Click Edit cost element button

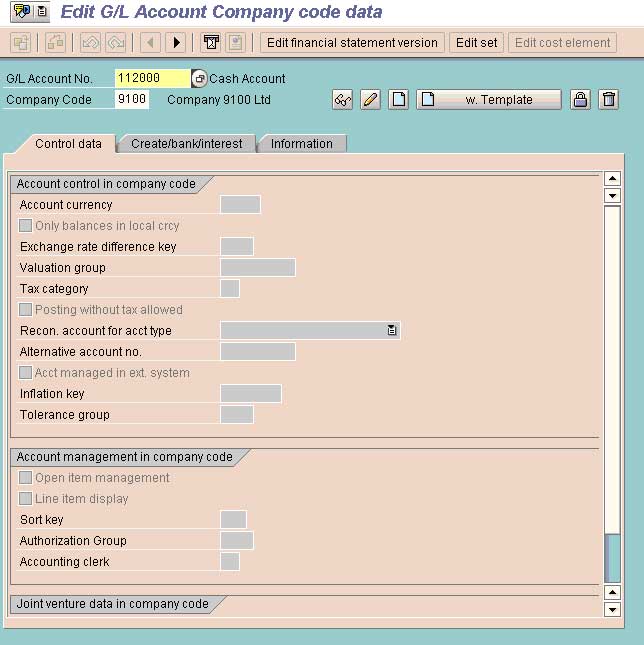[562, 42]
